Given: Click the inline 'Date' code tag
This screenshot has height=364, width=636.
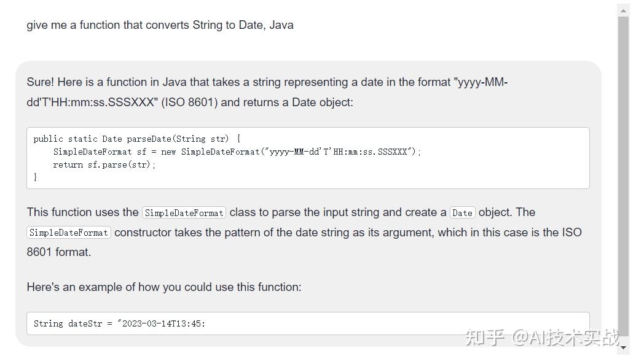Looking at the screenshot, I should tap(462, 213).
